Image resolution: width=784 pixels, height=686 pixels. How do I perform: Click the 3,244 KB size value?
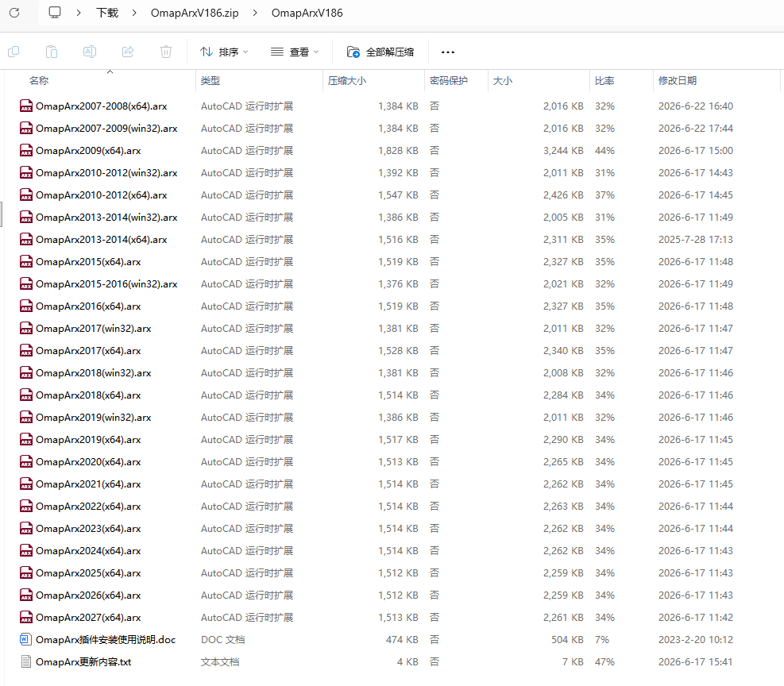(563, 150)
